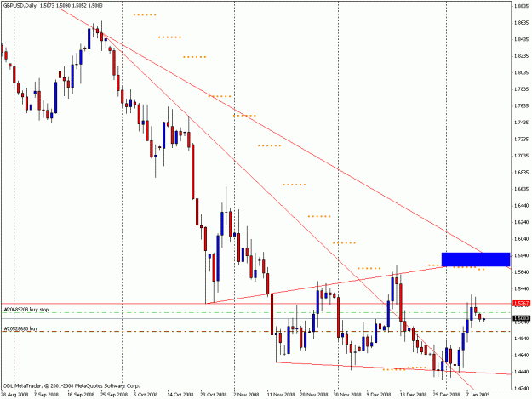Click the '11 Nov 2008' date label
The height and width of the screenshot is (399, 532).
(x=280, y=395)
